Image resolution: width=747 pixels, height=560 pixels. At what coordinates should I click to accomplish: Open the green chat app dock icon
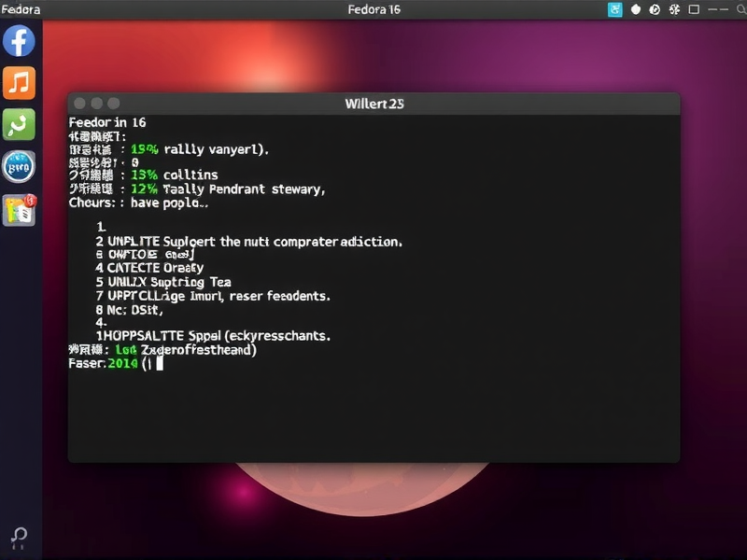pos(20,124)
